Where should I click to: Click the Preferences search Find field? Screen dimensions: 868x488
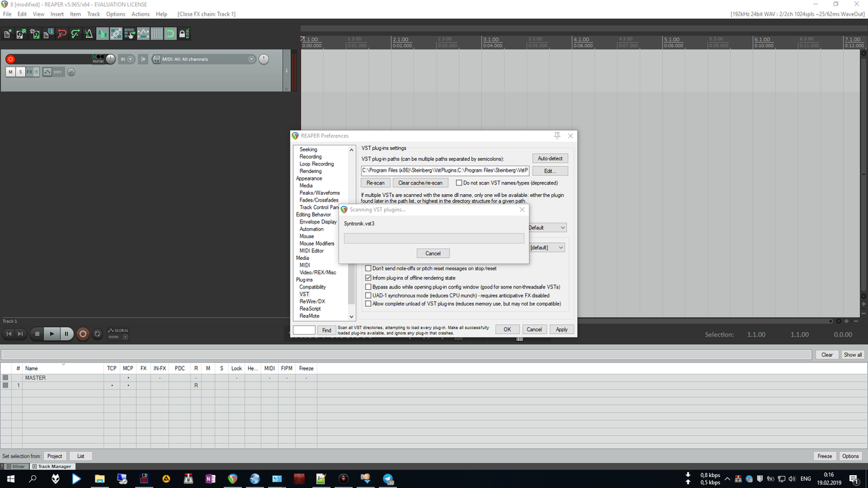click(304, 330)
